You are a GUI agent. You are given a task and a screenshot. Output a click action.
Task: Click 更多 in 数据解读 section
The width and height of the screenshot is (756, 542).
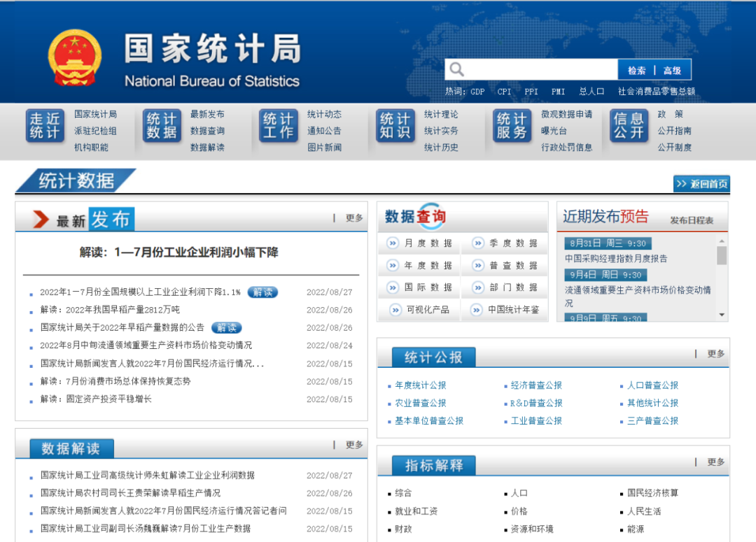(354, 445)
